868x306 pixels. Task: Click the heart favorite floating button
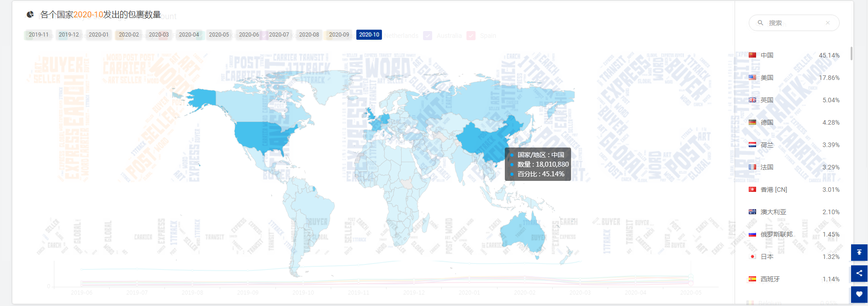point(859,294)
